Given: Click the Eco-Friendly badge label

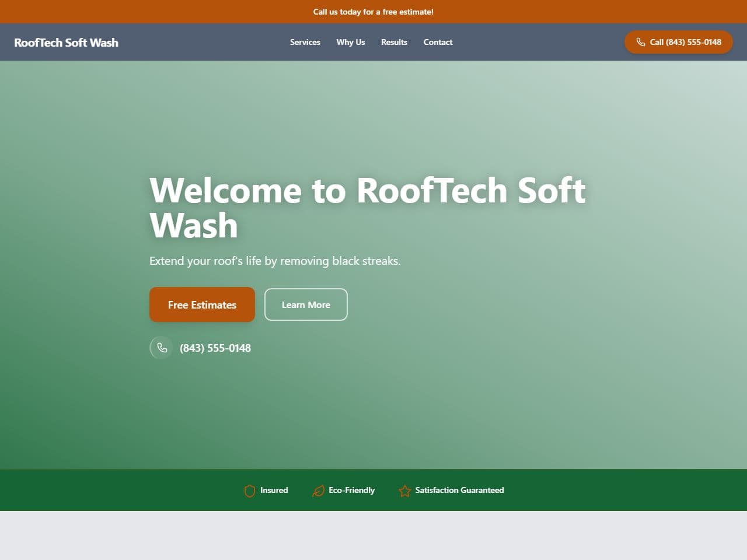Looking at the screenshot, I should (352, 491).
